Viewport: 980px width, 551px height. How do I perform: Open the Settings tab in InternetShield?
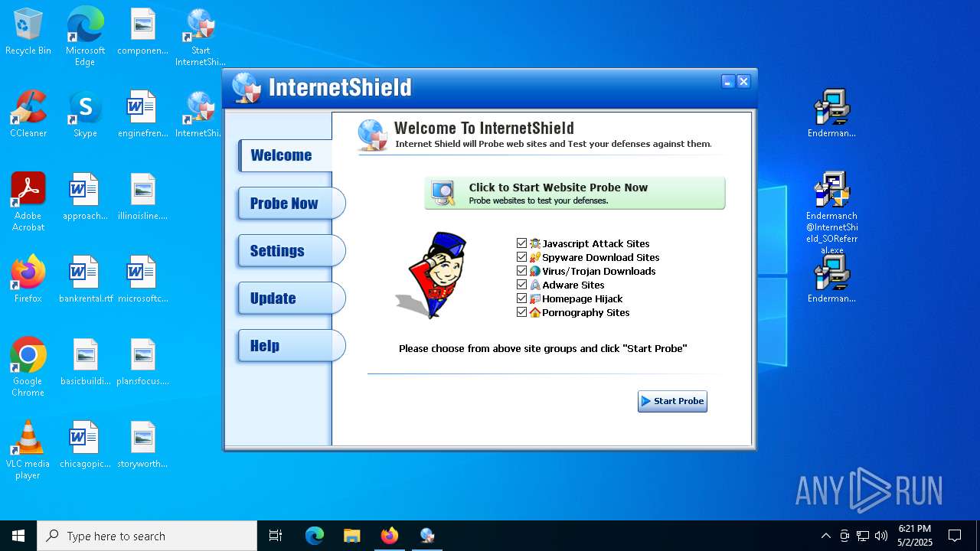point(291,251)
